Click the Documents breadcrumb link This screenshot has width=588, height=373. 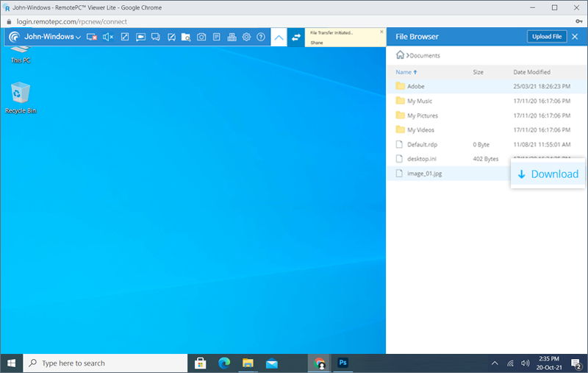click(x=424, y=55)
